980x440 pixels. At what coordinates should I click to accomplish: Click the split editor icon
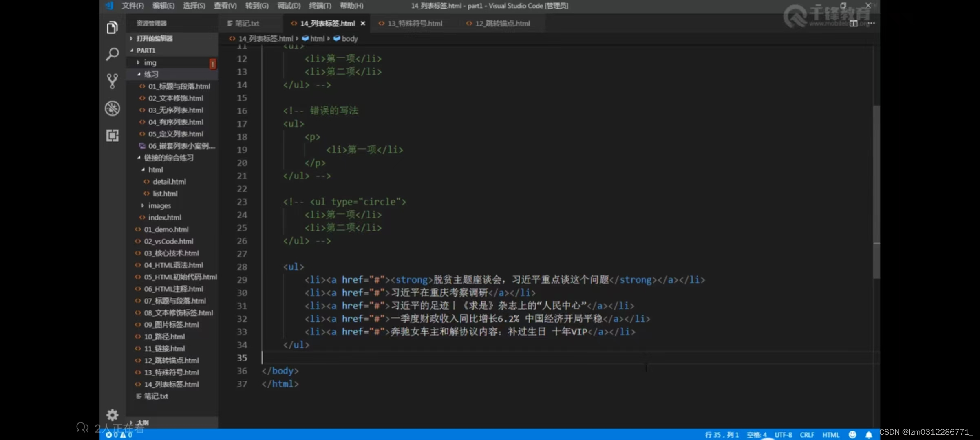click(853, 23)
